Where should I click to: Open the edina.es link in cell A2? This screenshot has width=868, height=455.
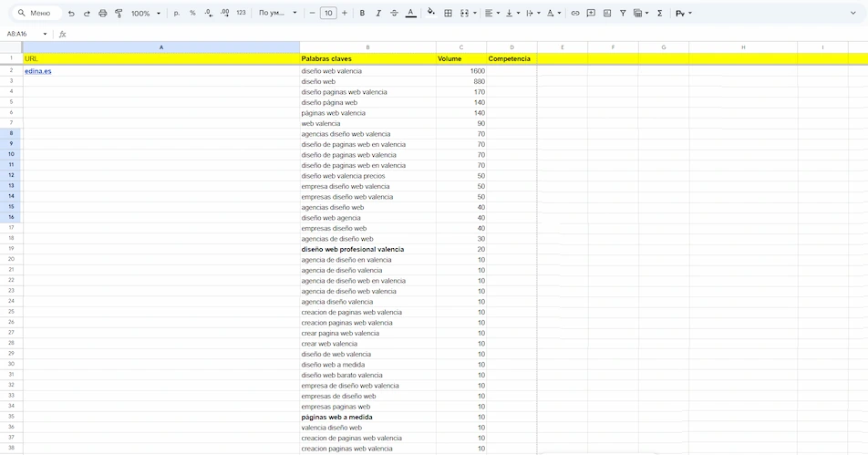[x=38, y=71]
